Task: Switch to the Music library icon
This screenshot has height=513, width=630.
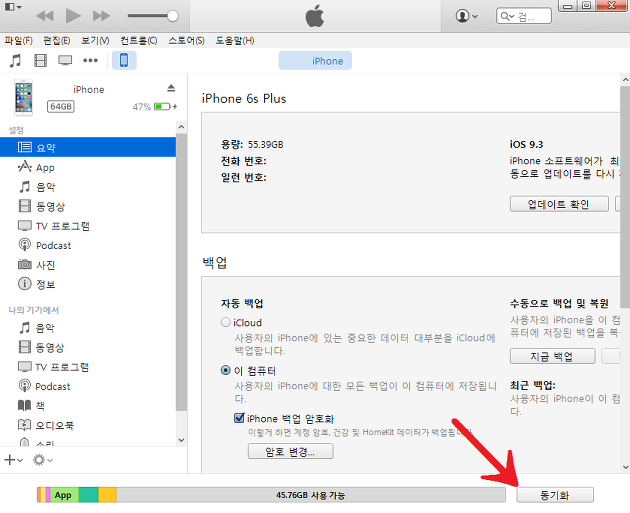Action: click(15, 61)
